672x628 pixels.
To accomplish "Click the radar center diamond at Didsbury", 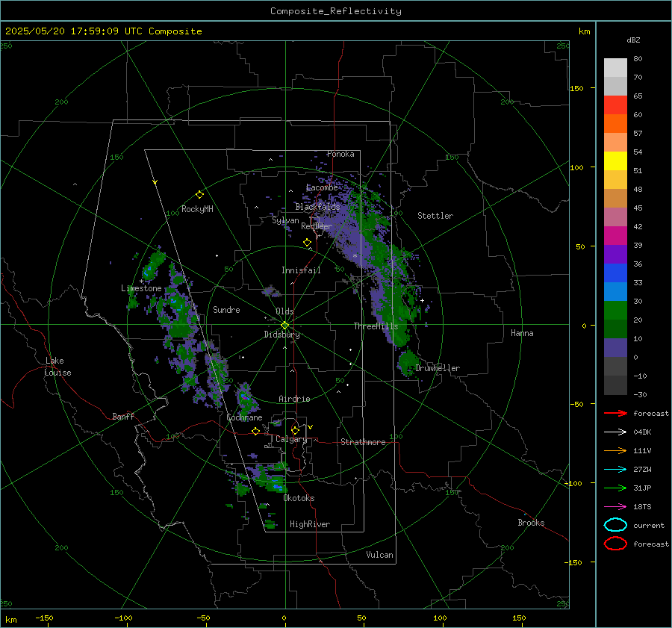I will click(x=285, y=326).
